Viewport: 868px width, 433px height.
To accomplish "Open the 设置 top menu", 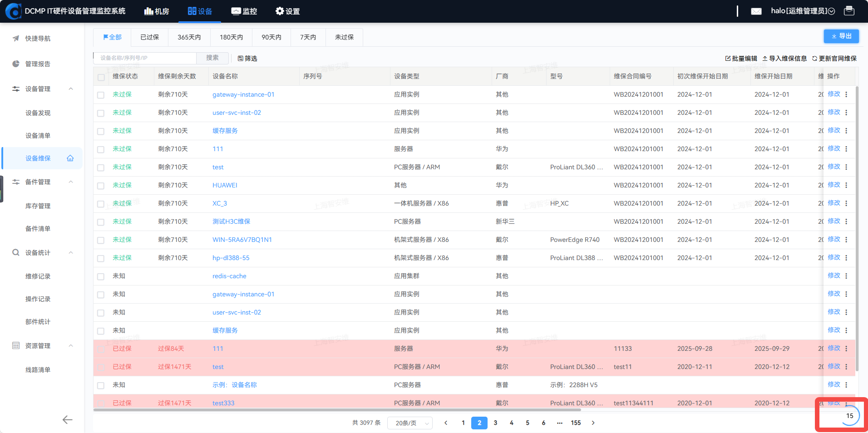I will (x=287, y=11).
